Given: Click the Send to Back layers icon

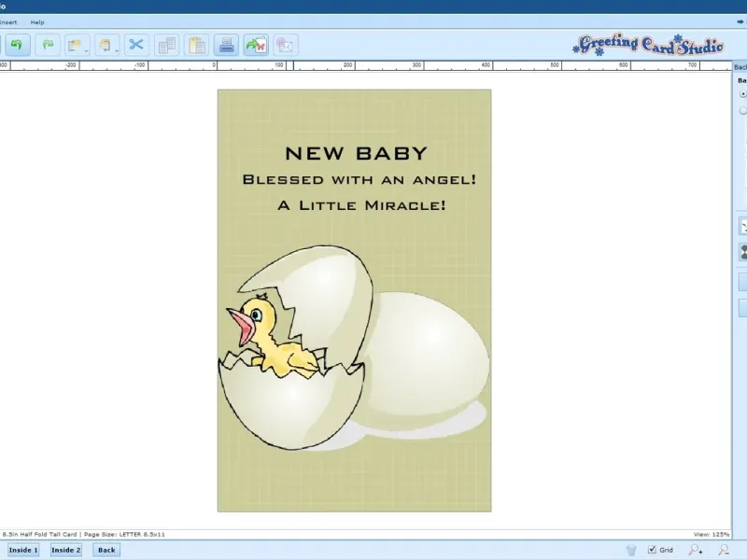Looking at the screenshot, I should 105,45.
